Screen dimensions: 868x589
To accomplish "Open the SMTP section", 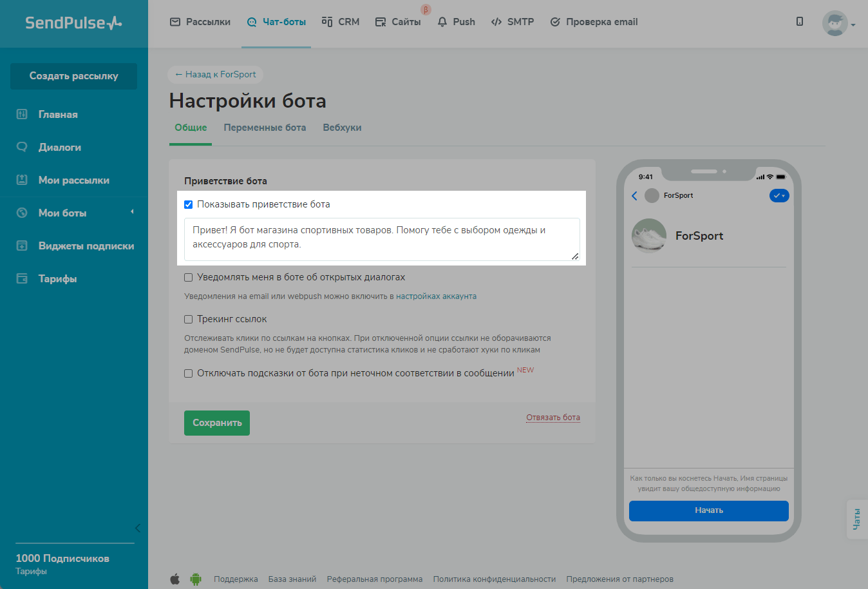I will (x=513, y=22).
